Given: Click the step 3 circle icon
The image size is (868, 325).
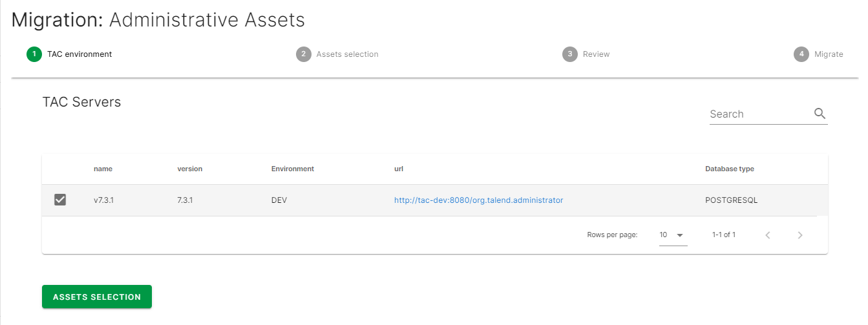Looking at the screenshot, I should click(x=569, y=54).
